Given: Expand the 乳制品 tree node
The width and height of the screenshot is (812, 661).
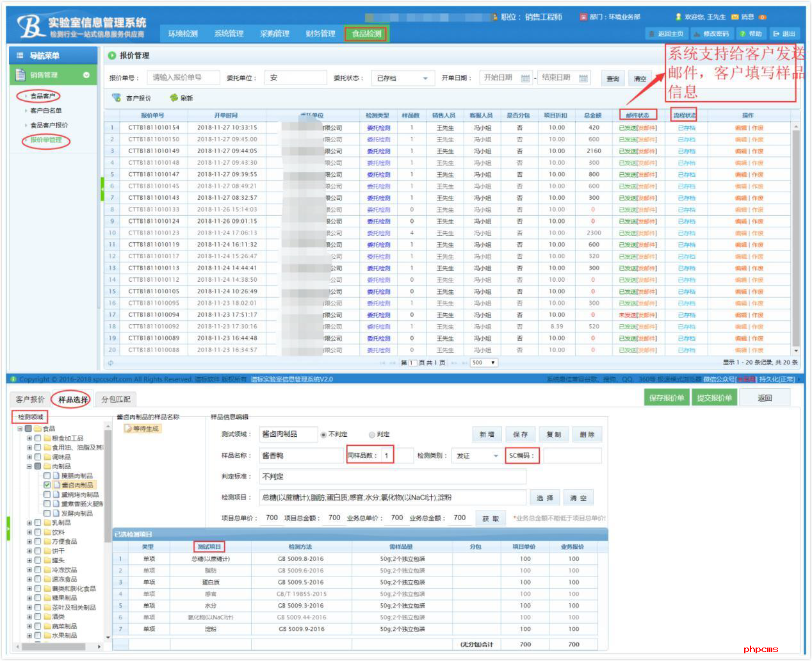Looking at the screenshot, I should pyautogui.click(x=29, y=523).
